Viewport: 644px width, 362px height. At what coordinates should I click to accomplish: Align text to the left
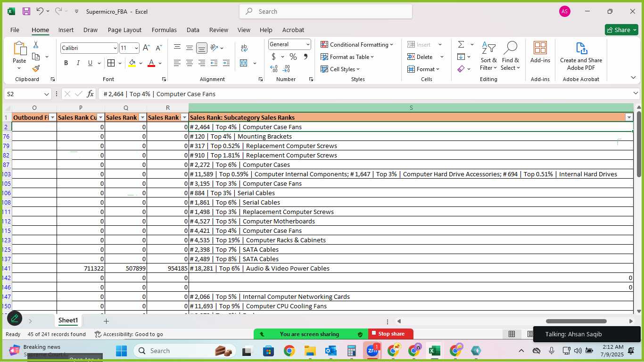point(177,63)
